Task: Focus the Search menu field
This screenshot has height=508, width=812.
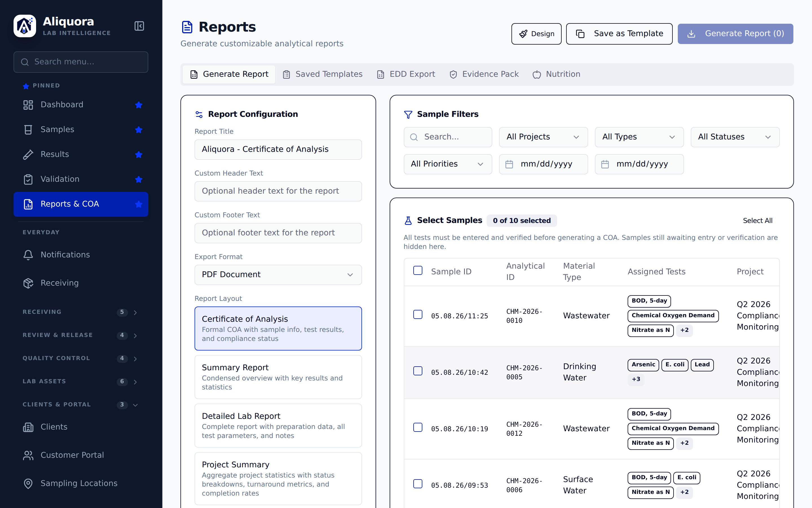Action: [81, 62]
